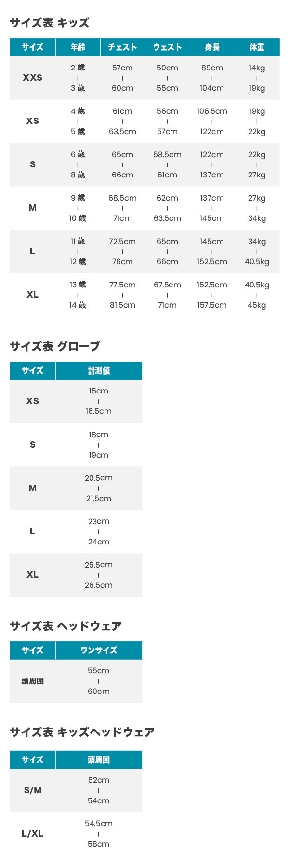This screenshot has height=868, width=289.
Task: Click the 頭周囲 row label in headwear table
Action: coord(32,681)
